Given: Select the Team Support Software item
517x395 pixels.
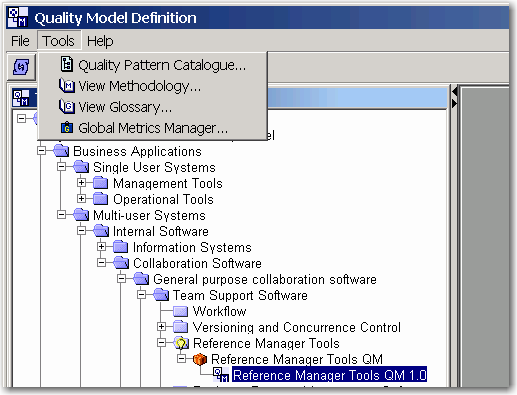Looking at the screenshot, I should [x=240, y=295].
